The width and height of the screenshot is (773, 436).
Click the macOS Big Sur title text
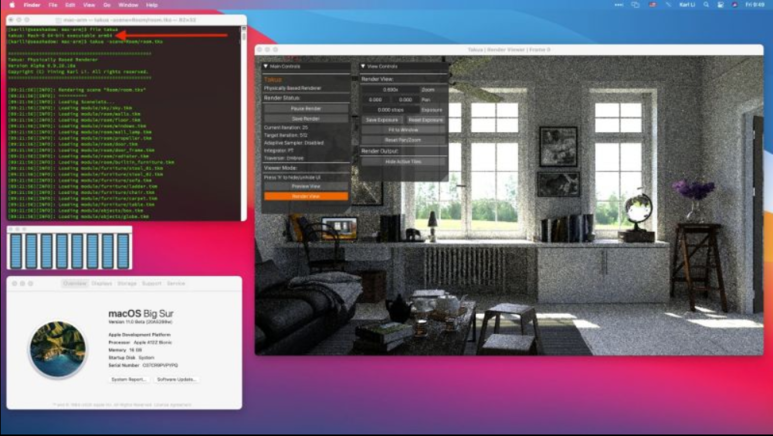[x=141, y=314]
